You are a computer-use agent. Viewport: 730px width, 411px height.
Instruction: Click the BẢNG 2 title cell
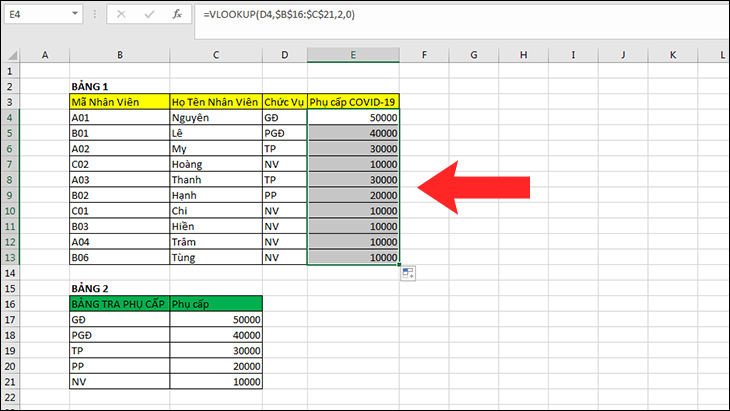click(120, 289)
